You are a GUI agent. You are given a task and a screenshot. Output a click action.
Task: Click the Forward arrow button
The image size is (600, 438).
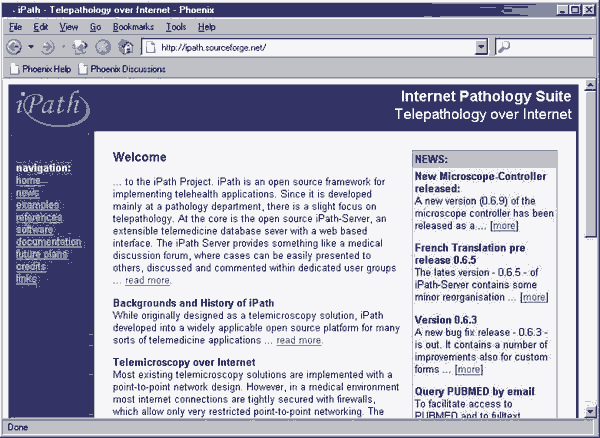point(48,47)
